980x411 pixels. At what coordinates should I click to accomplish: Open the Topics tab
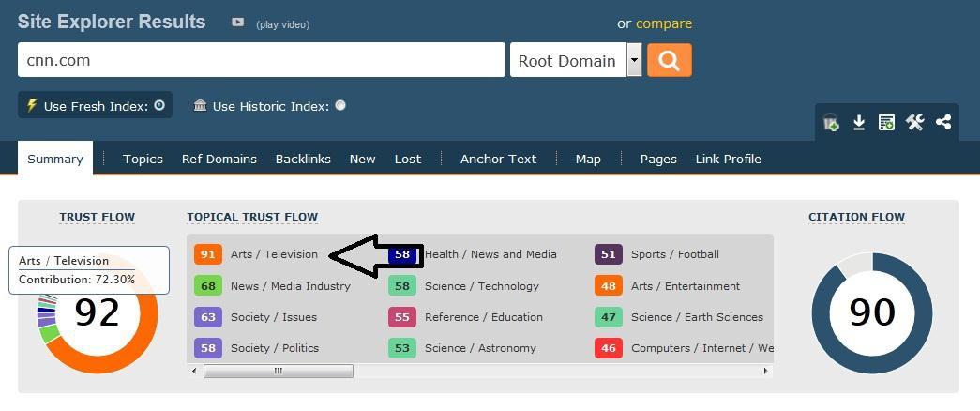click(143, 159)
